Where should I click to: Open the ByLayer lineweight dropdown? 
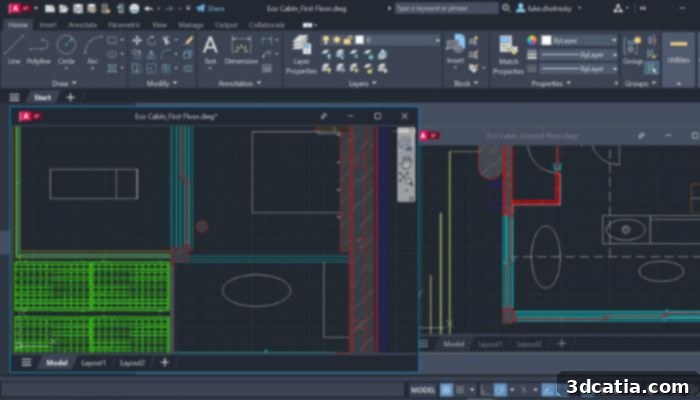(x=579, y=55)
